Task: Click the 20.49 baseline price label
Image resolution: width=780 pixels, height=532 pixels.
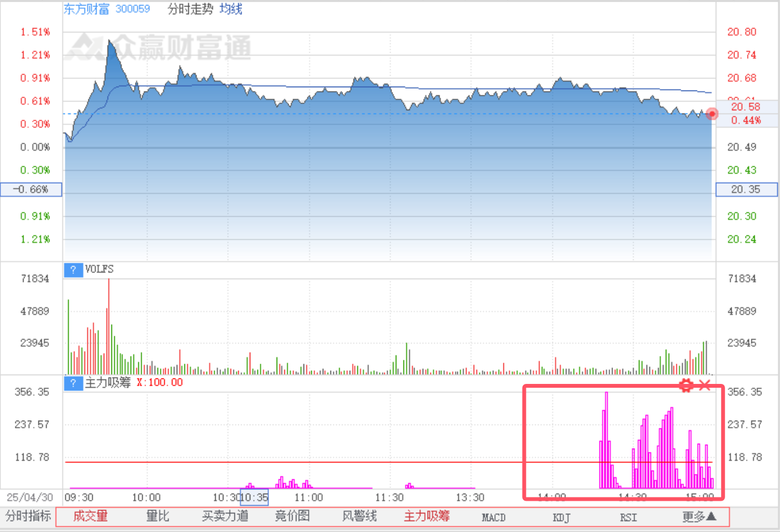Action: click(742, 147)
